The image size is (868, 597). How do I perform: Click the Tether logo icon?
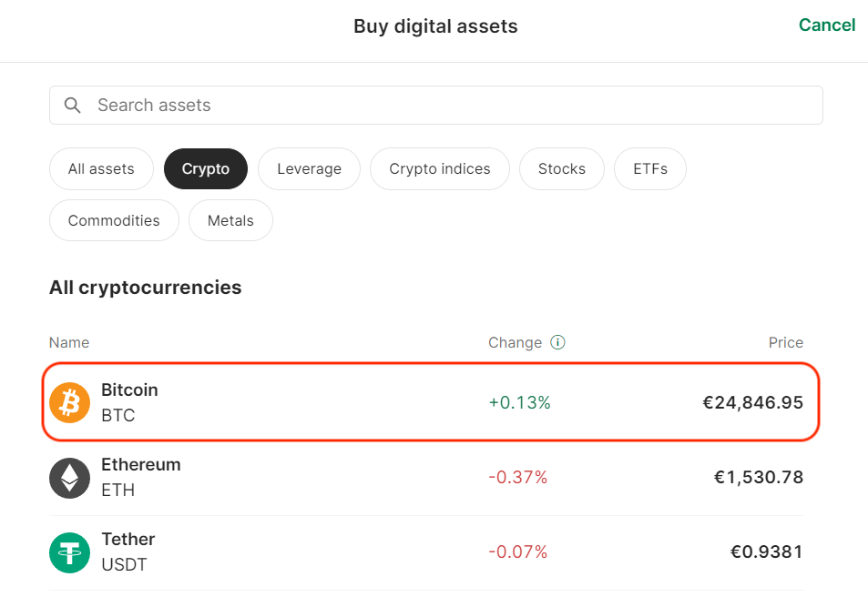pos(69,552)
